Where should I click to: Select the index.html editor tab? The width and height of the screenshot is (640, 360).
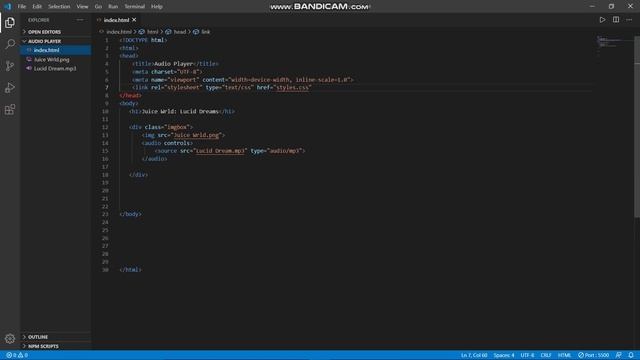pos(116,20)
